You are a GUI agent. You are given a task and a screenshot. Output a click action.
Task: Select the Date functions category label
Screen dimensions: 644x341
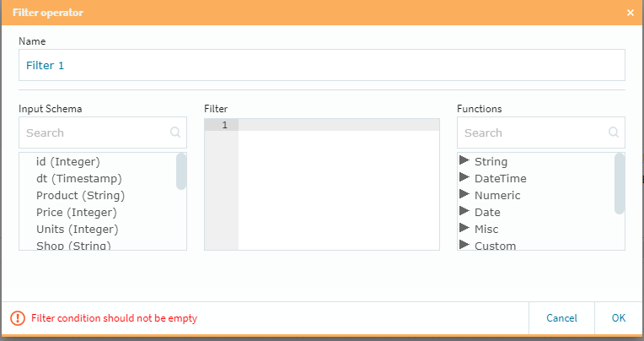(x=487, y=212)
